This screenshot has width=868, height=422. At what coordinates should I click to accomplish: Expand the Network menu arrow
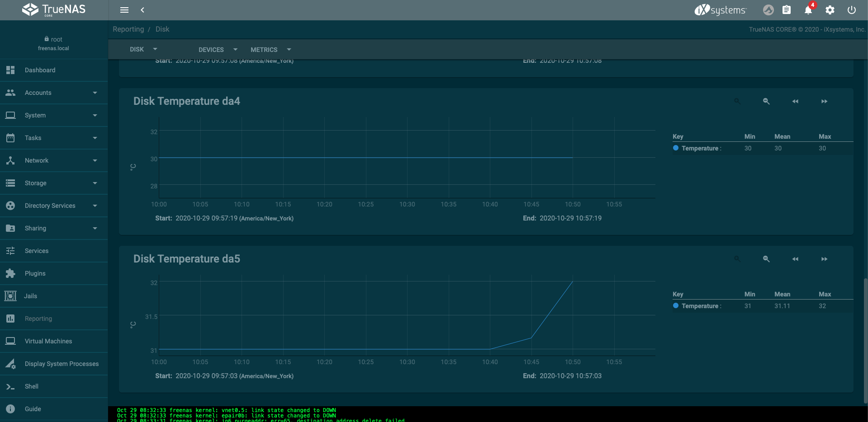(95, 160)
